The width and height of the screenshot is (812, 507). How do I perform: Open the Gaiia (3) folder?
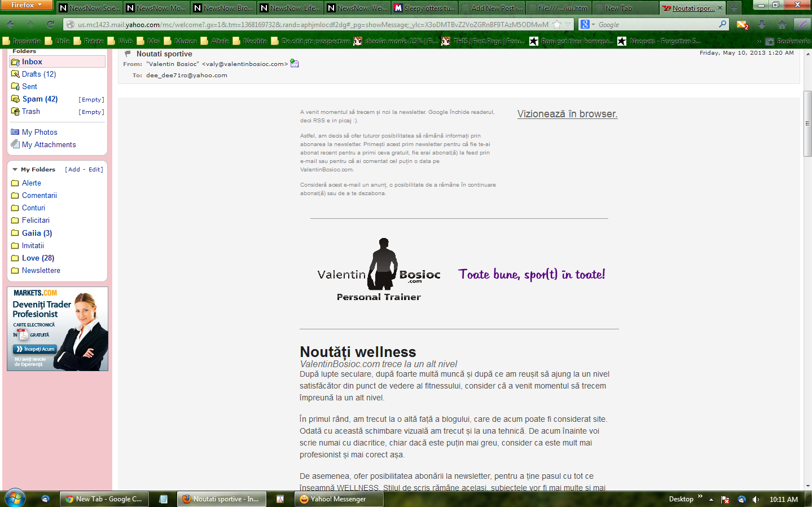(x=37, y=233)
